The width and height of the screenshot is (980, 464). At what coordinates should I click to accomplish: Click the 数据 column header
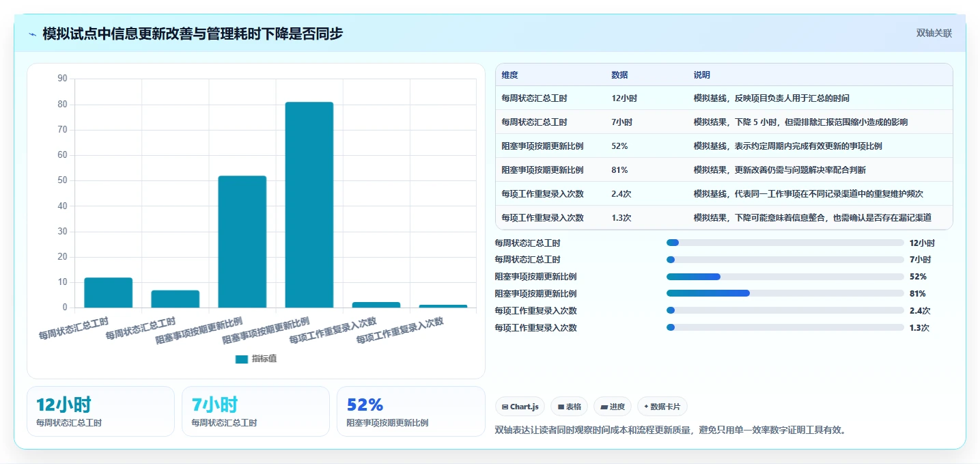click(619, 75)
